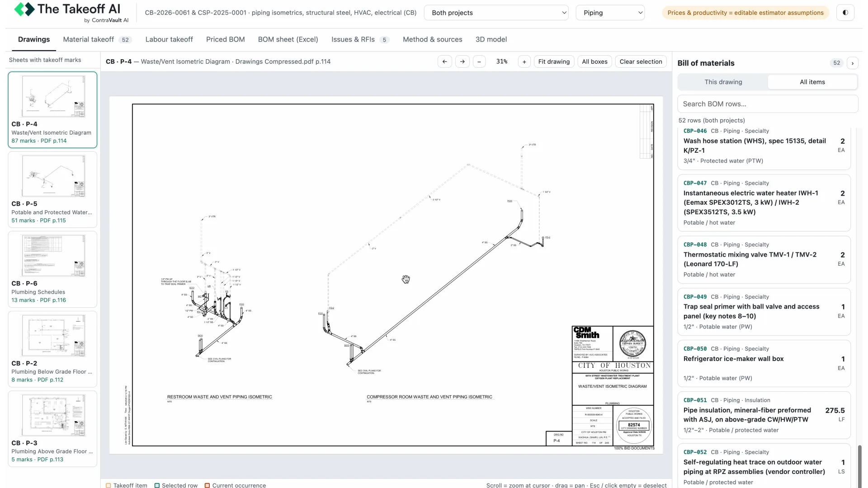Screen dimensions: 868x488
Task: Click Fit drawing button
Action: click(x=554, y=62)
